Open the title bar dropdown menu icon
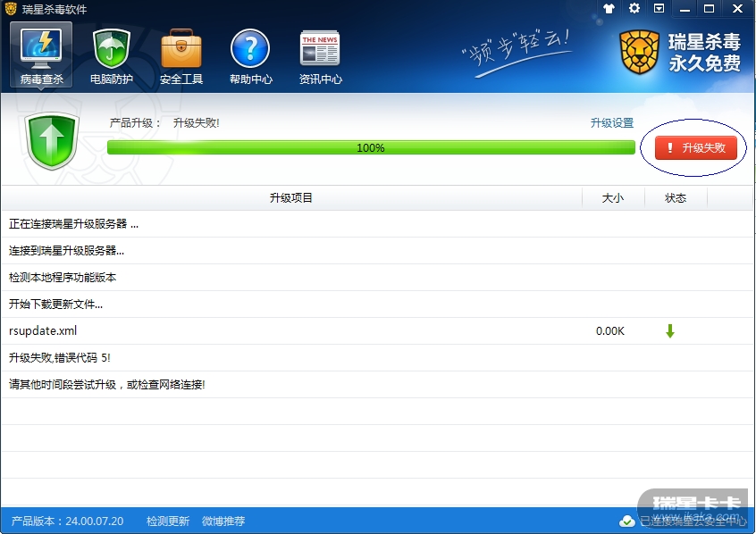The height and width of the screenshot is (534, 756). (x=659, y=8)
